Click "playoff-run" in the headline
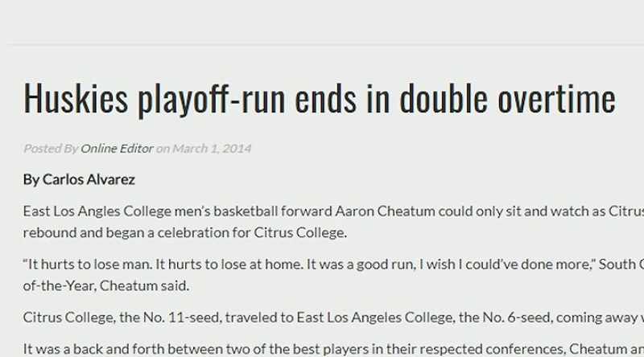Viewport: 644px width, 357px height. pyautogui.click(x=211, y=100)
